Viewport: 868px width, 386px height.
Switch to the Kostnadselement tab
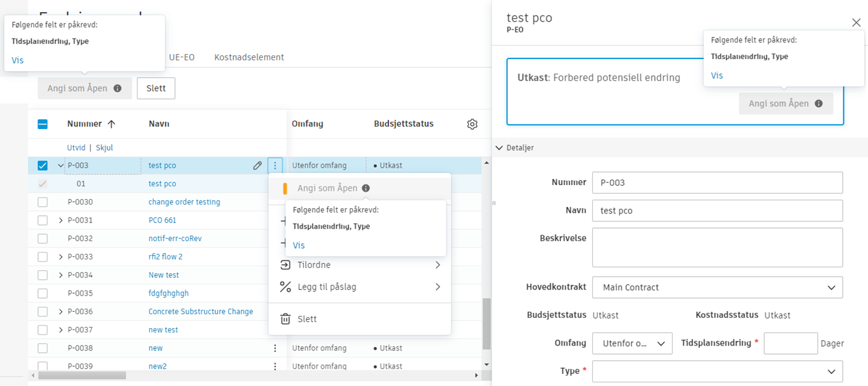(x=249, y=57)
